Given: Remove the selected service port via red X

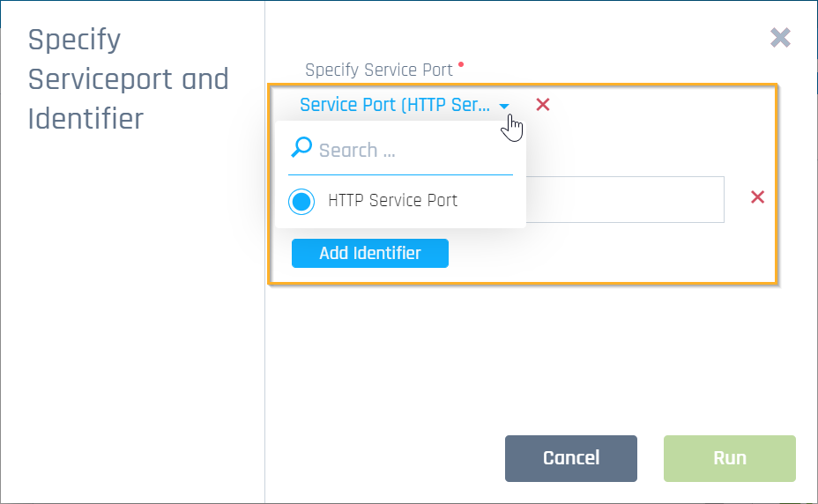Looking at the screenshot, I should tap(543, 105).
